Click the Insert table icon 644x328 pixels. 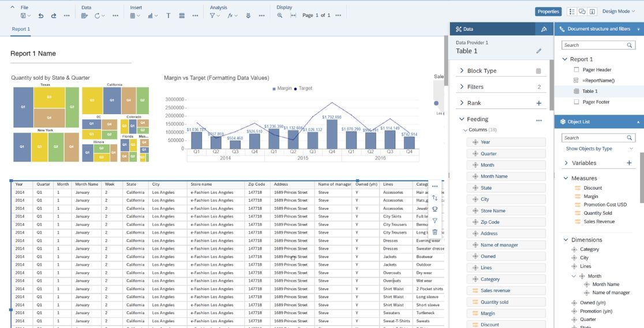pyautogui.click(x=133, y=16)
